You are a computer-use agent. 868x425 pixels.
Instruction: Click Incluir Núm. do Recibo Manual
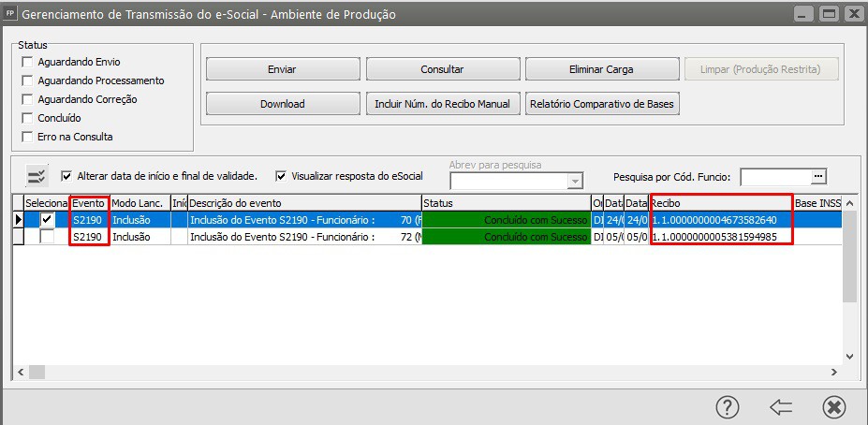[x=442, y=104]
